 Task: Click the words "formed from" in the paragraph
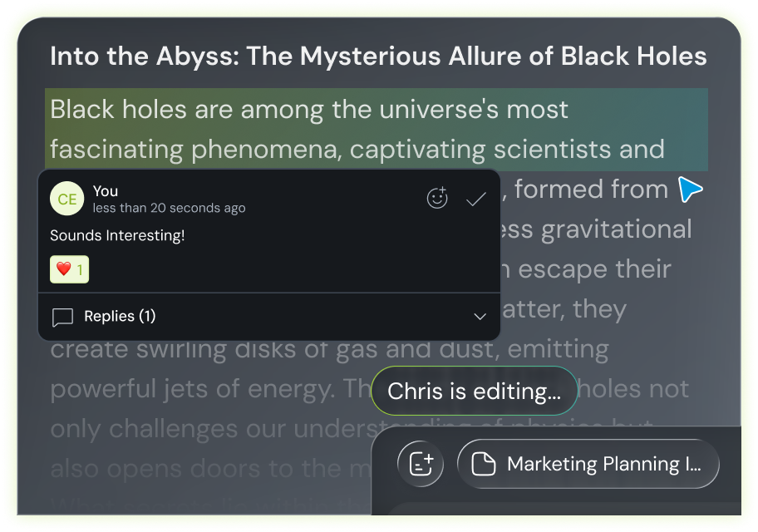coord(591,190)
